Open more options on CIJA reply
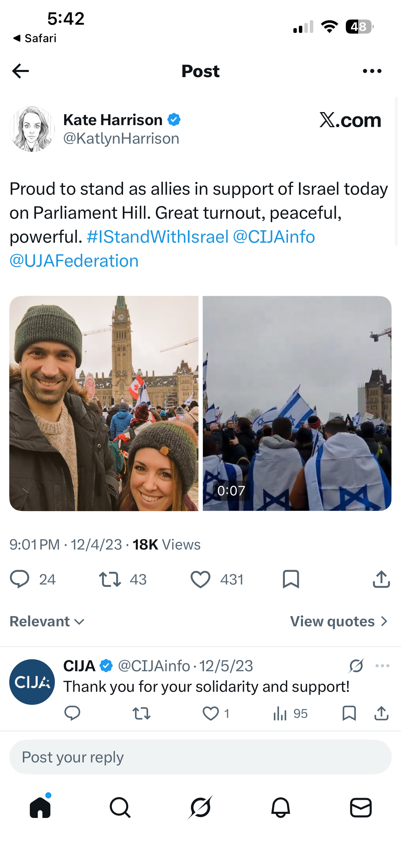The width and height of the screenshot is (401, 868). [382, 666]
